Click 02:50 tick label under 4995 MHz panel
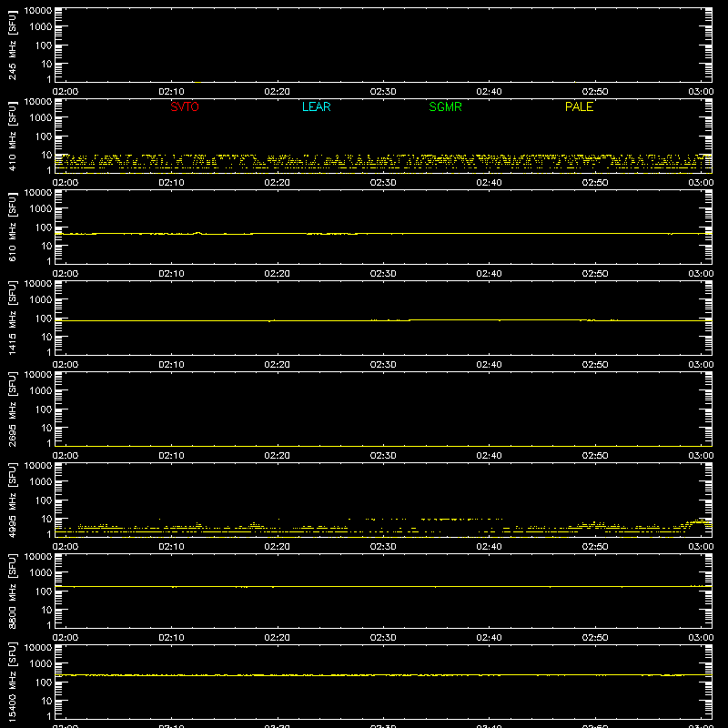The width and height of the screenshot is (728, 728). [595, 547]
